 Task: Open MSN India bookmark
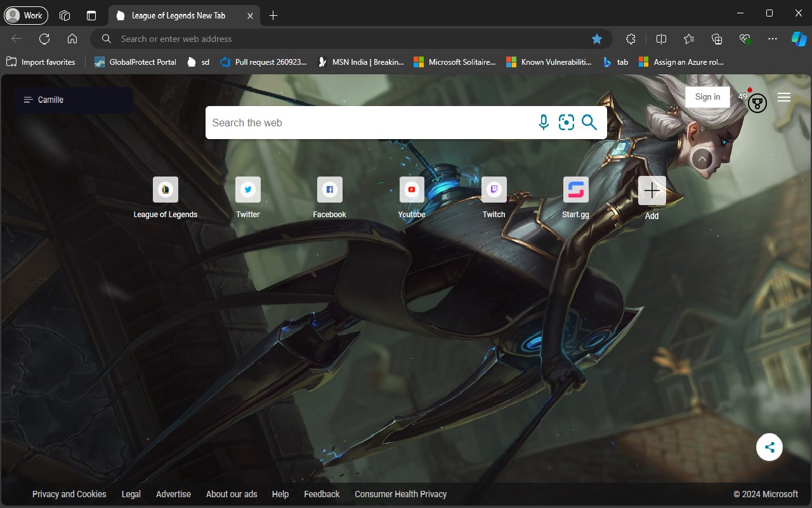coord(361,62)
